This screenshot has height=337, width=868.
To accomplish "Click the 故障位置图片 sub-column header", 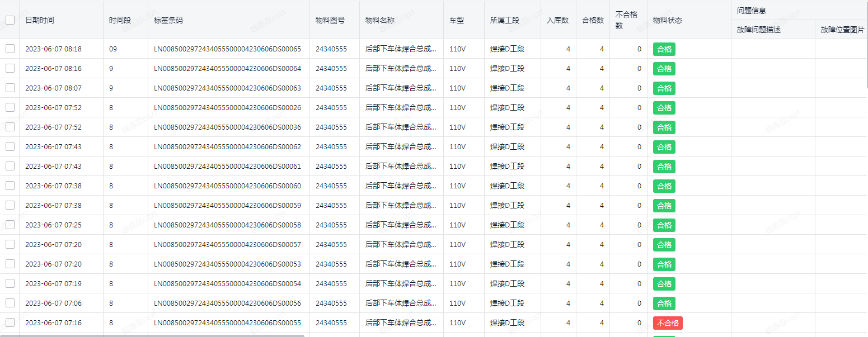I will tap(842, 30).
